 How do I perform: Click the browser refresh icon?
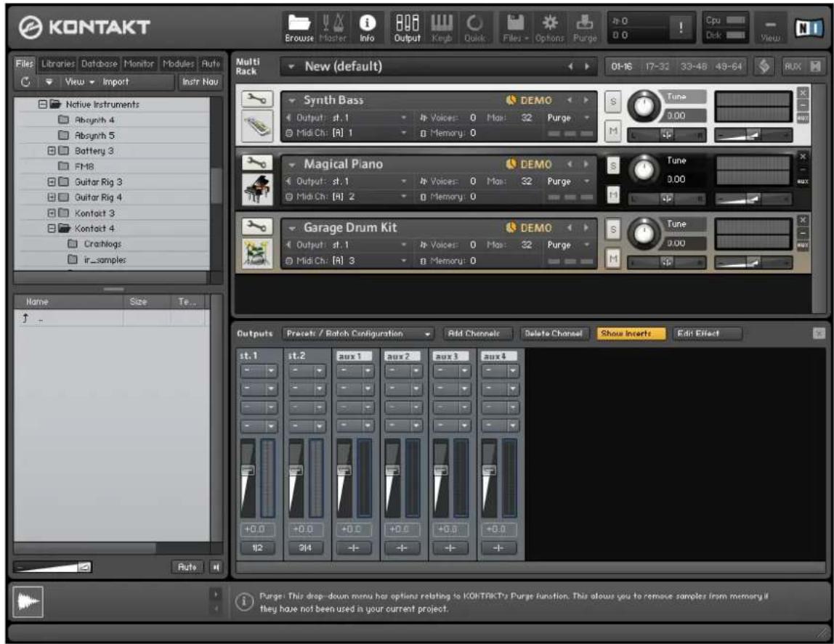pos(25,82)
